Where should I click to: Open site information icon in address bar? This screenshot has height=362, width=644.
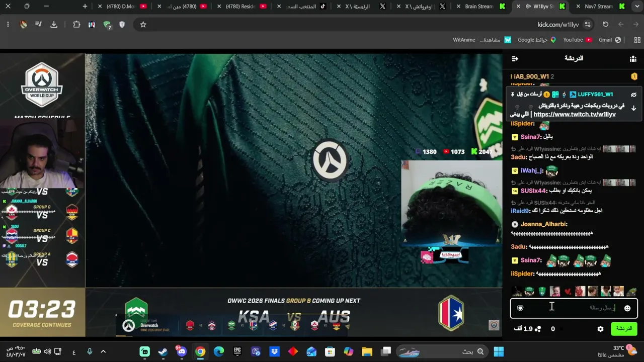coord(588,25)
